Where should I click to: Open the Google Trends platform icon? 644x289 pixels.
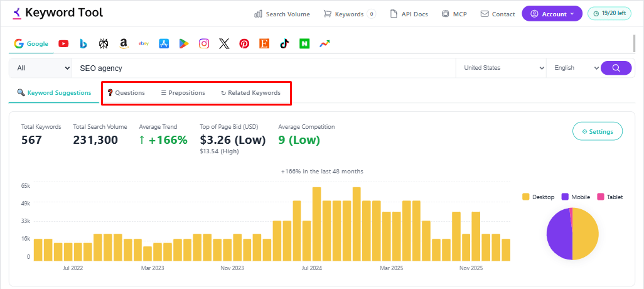(x=325, y=43)
